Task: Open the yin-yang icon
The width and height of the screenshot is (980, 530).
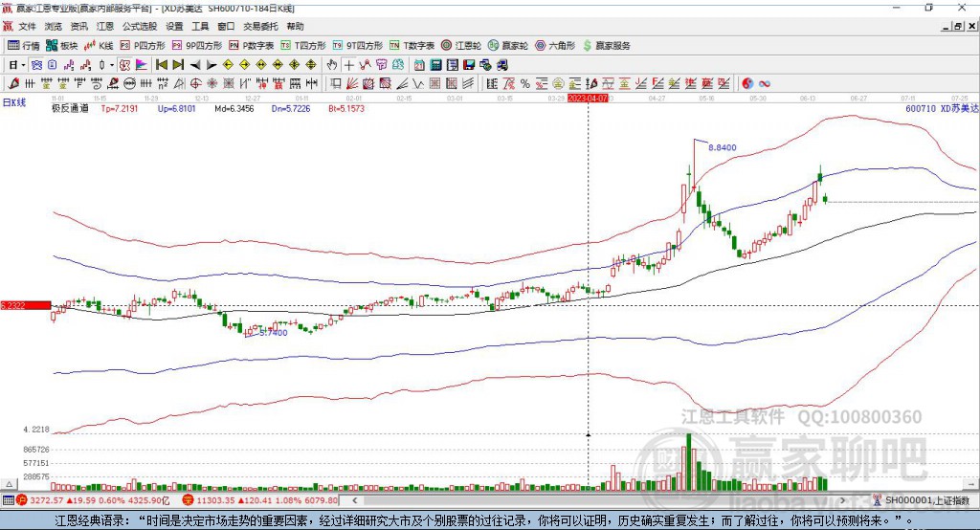Action: coord(747,83)
